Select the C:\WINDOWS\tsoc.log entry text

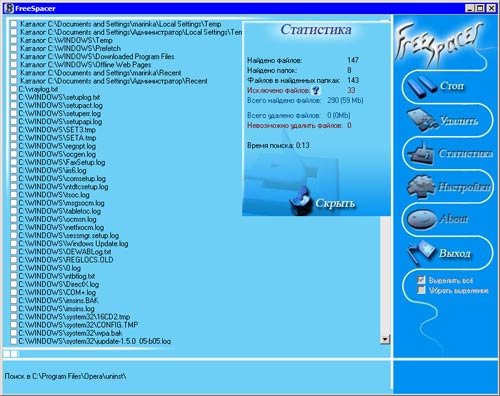point(54,195)
